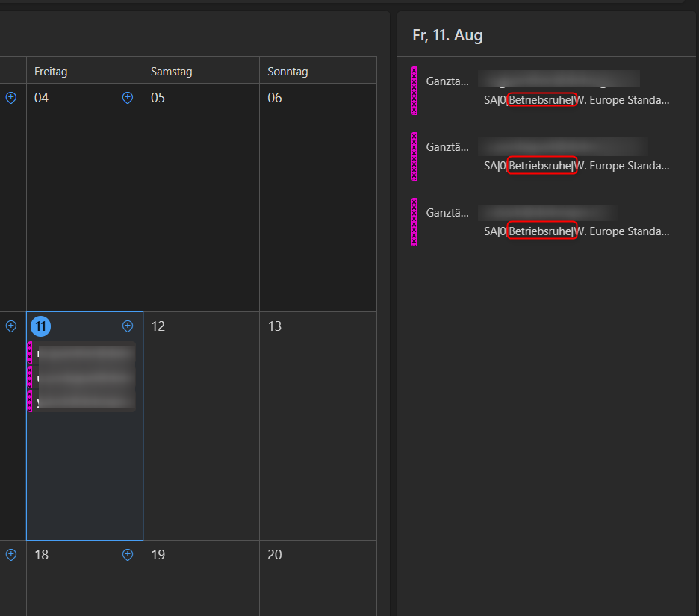Choose Sunday 06 in the calendar grid
This screenshot has width=699, height=616.
tap(317, 198)
